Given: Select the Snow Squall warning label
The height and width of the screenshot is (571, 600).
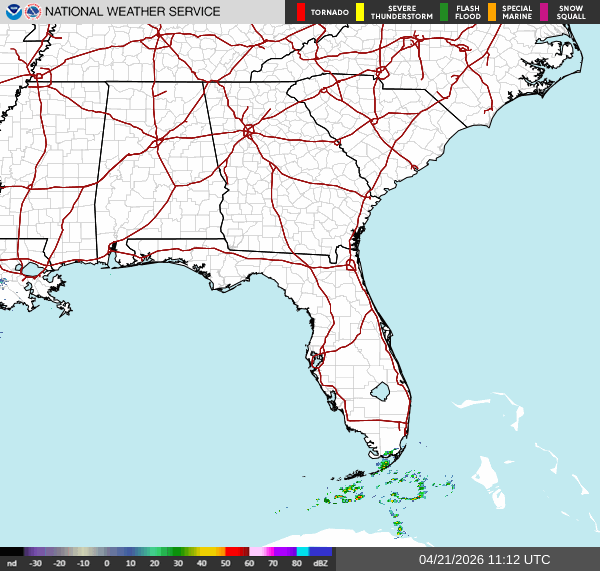Looking at the screenshot, I should [572, 12].
